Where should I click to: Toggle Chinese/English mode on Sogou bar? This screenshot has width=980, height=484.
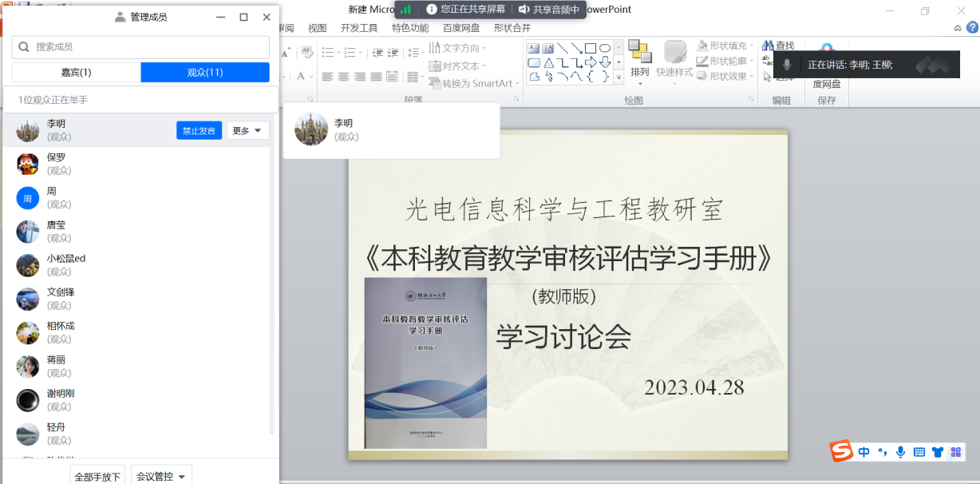click(864, 452)
